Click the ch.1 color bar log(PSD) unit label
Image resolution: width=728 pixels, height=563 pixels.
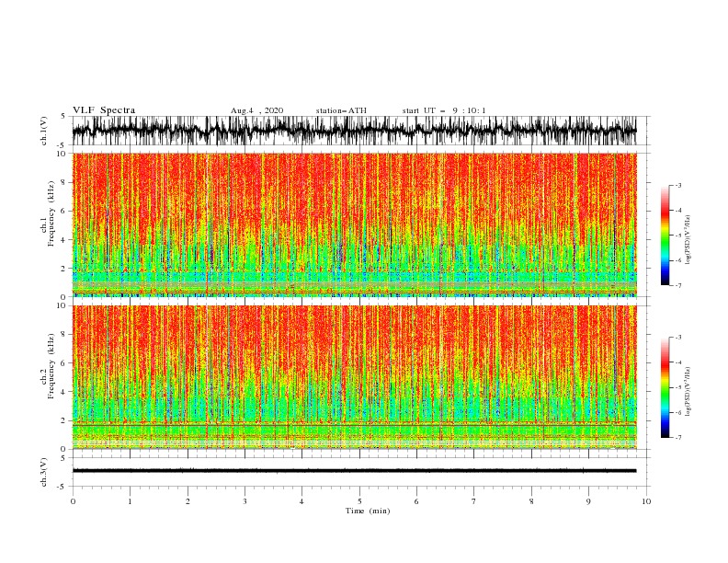point(688,240)
